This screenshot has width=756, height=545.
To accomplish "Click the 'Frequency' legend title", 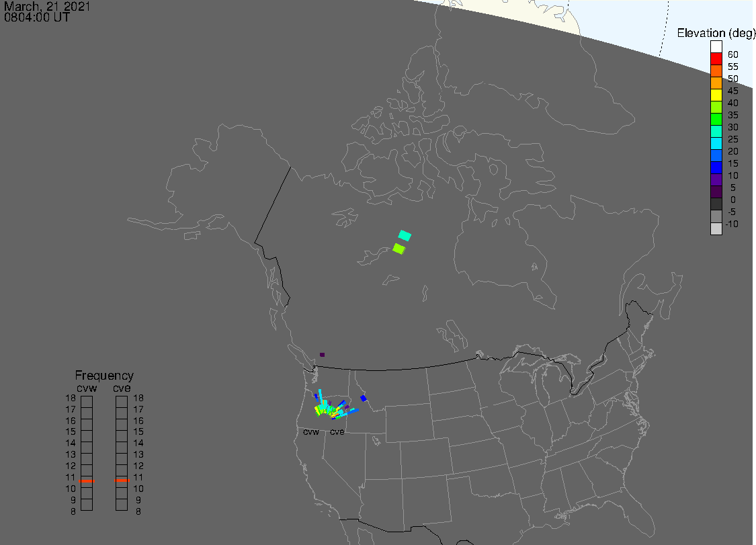I will click(x=104, y=375).
